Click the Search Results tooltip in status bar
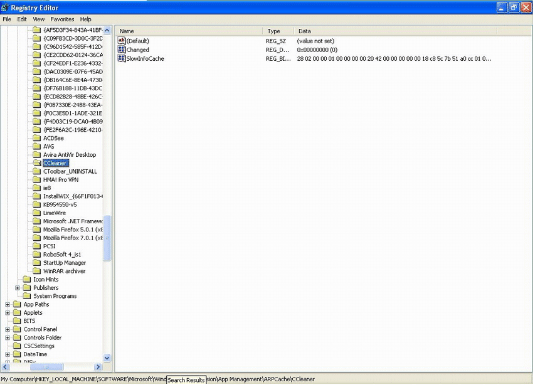This screenshot has width=533, height=387. (186, 380)
